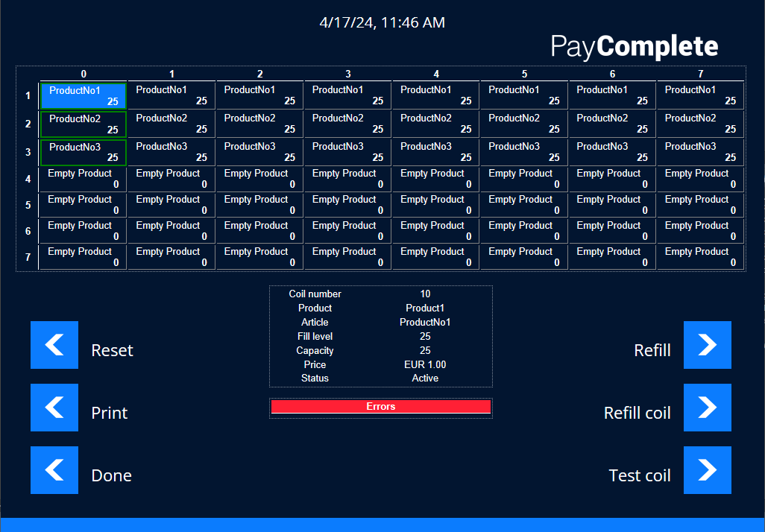Select ProductNo2 coil in column 4
765x532 pixels.
[x=435, y=124]
